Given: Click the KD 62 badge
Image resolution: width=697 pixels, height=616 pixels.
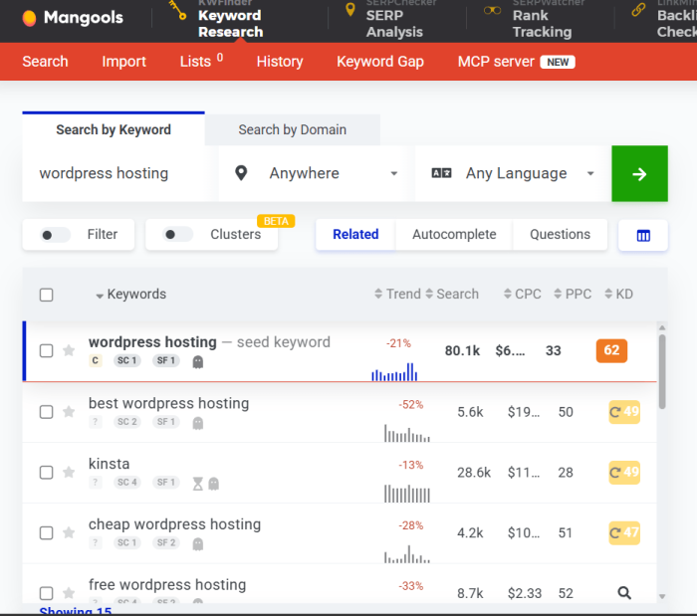Looking at the screenshot, I should 611,350.
